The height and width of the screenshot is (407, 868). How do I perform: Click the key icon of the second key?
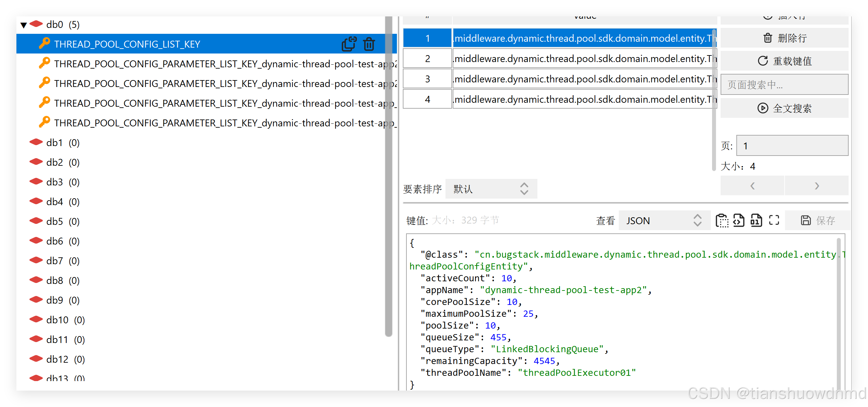click(x=44, y=63)
